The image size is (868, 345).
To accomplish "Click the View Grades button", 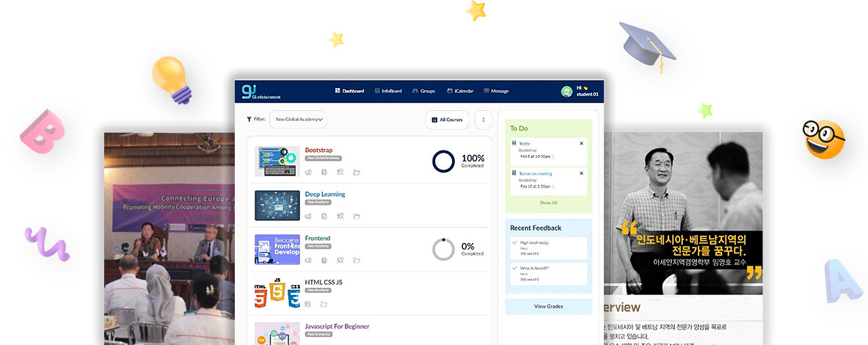I will pyautogui.click(x=549, y=306).
